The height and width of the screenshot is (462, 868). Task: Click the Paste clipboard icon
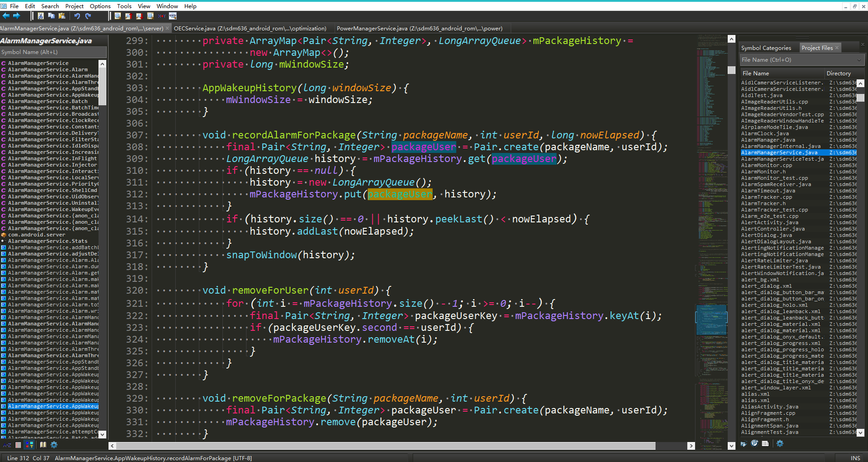62,16
